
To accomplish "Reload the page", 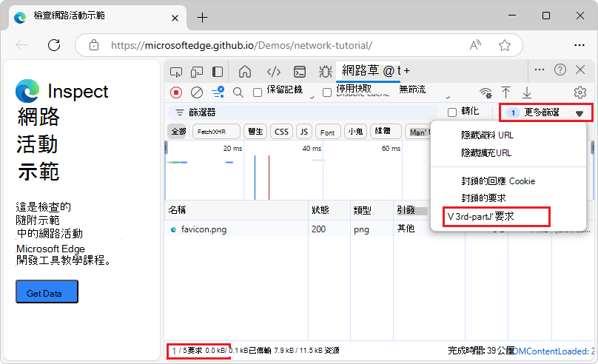I will (x=54, y=45).
